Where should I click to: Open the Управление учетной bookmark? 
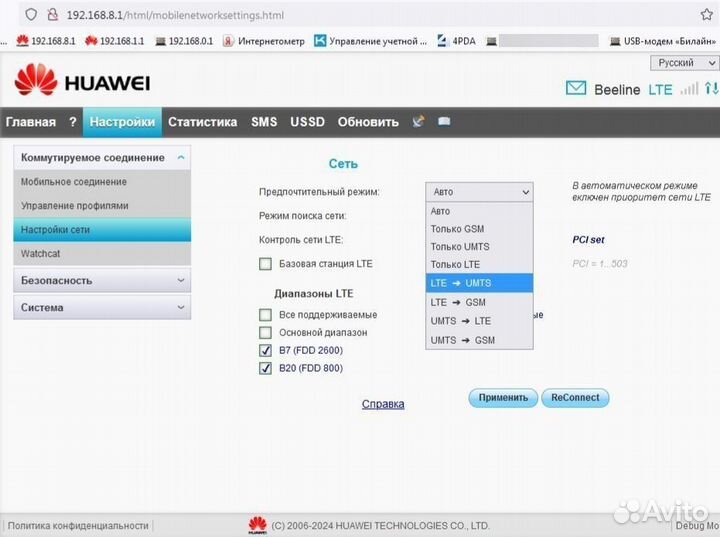pos(370,41)
